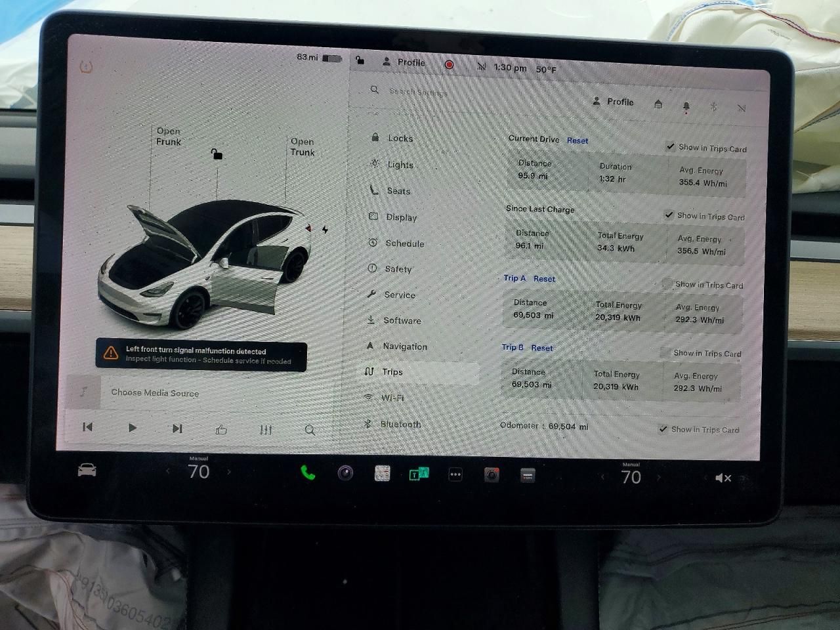Open the app launcher ellipsis icon
The width and height of the screenshot is (840, 630).
[455, 474]
